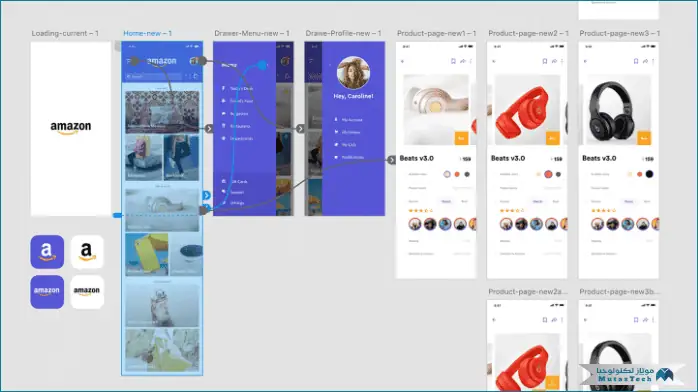698x392 pixels.
Task: Select the Product-page-new3b artboard label
Action: click(x=620, y=292)
